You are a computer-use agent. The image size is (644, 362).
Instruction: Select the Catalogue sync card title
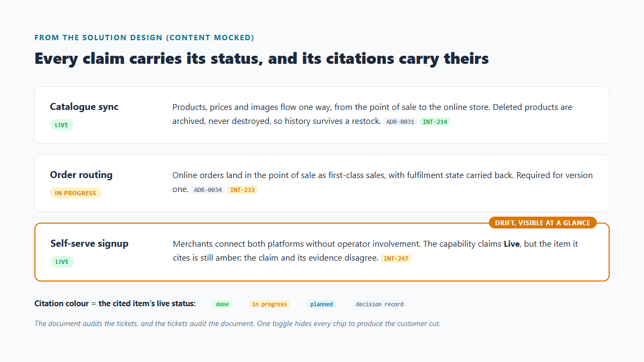pyautogui.click(x=84, y=107)
